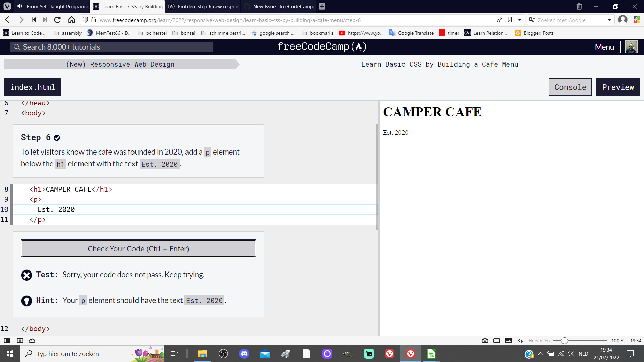
Task: Click the OBS Studio taskbar icon
Action: [223, 354]
